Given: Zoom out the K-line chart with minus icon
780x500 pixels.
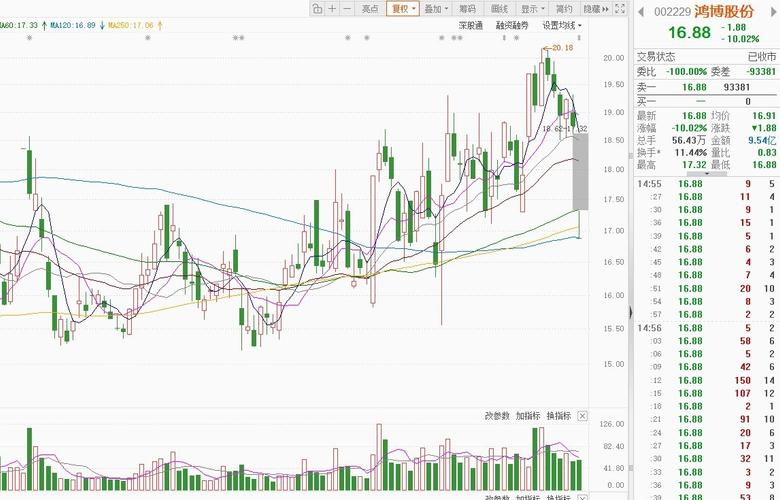Looking at the screenshot, I should (x=347, y=8).
